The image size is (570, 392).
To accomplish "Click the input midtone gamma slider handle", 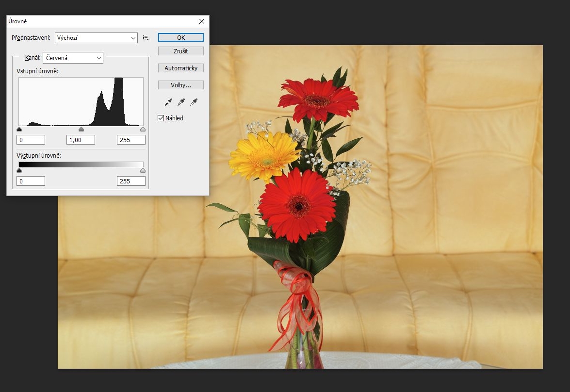I will pyautogui.click(x=81, y=130).
